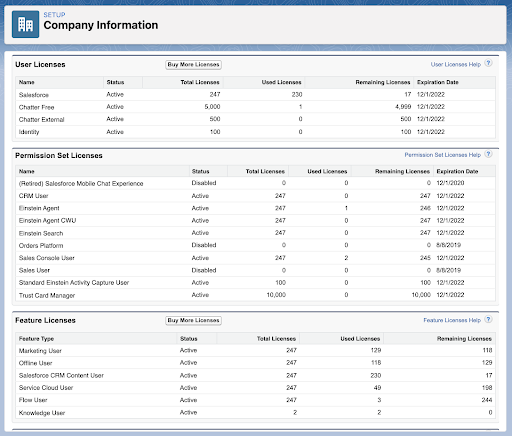Open Permission Set Licenses help question mark icon
Image resolution: width=512 pixels, height=436 pixels.
pos(488,154)
